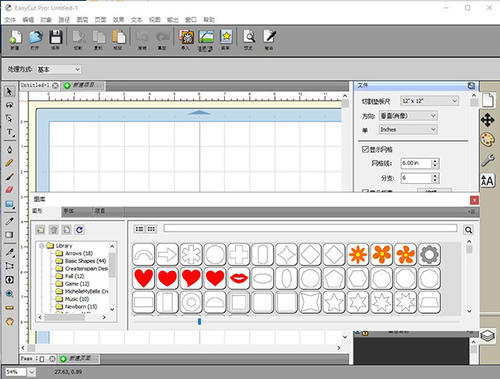Pick the first red heart thumbnail
This screenshot has width=500, height=379.
click(x=144, y=278)
